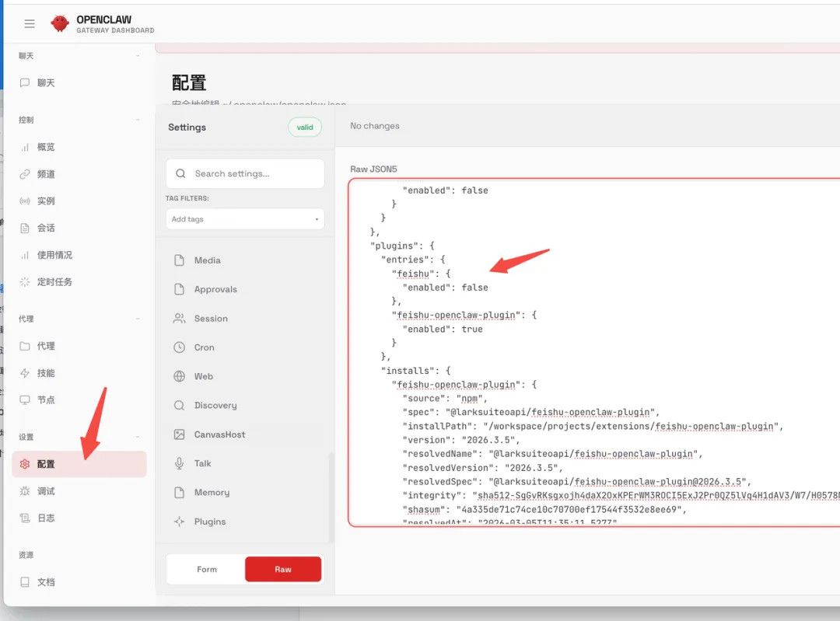Click the valid status badge

305,127
